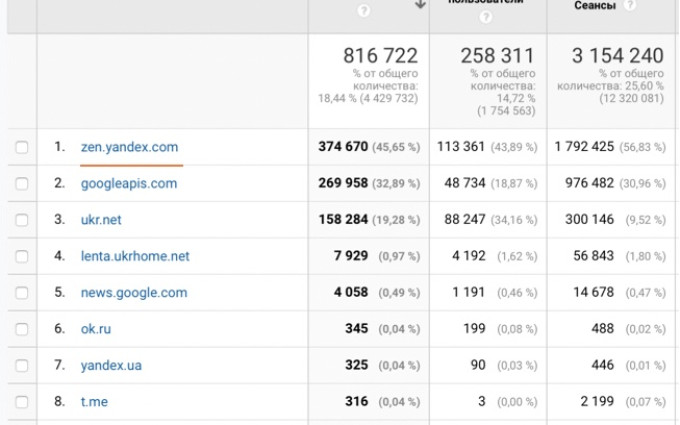
Task: Open the lenta.ukrhome.net source link
Action: (x=135, y=256)
